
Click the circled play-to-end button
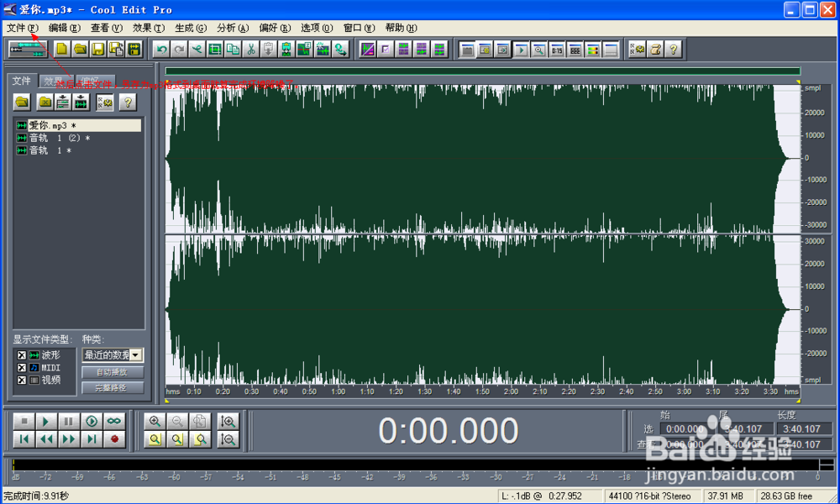tap(92, 421)
